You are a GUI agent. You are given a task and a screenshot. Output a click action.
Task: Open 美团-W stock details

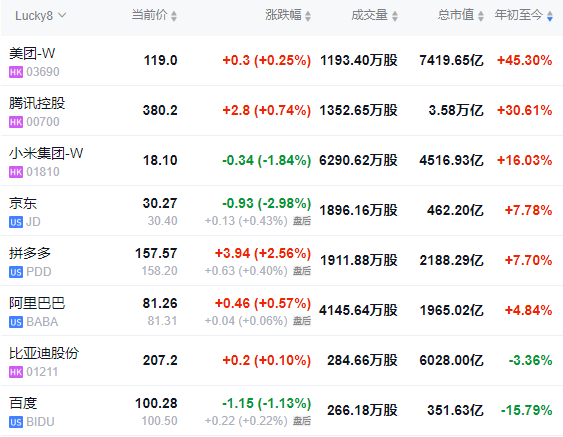[282, 61]
